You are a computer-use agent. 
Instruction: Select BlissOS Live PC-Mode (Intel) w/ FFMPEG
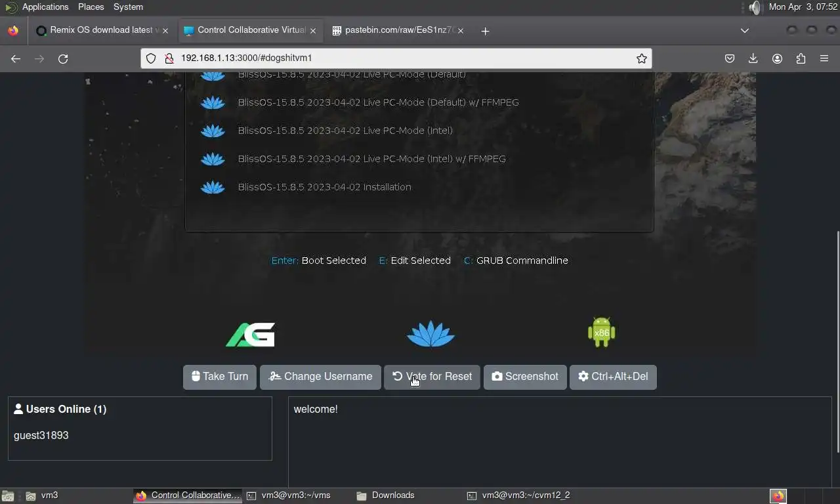click(x=371, y=159)
